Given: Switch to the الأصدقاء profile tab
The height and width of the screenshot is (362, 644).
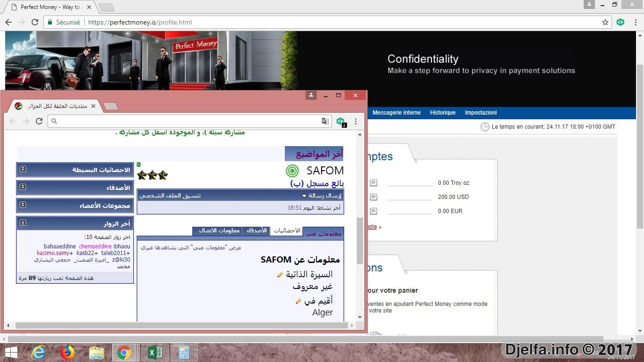Looking at the screenshot, I should pyautogui.click(x=257, y=231).
